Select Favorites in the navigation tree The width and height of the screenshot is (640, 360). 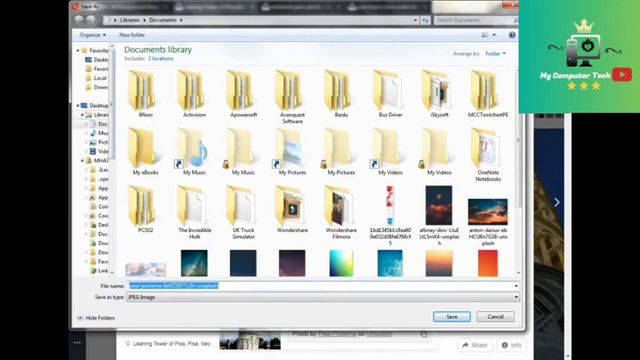[96, 51]
